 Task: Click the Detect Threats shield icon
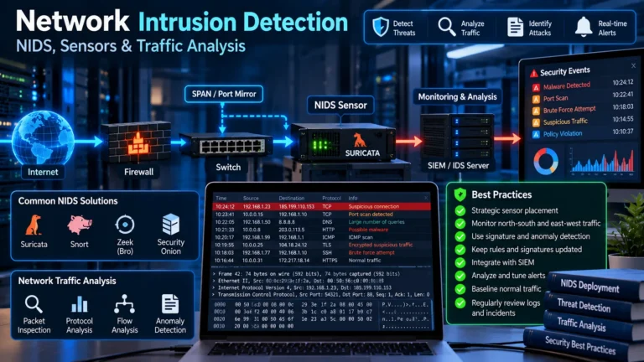[381, 27]
